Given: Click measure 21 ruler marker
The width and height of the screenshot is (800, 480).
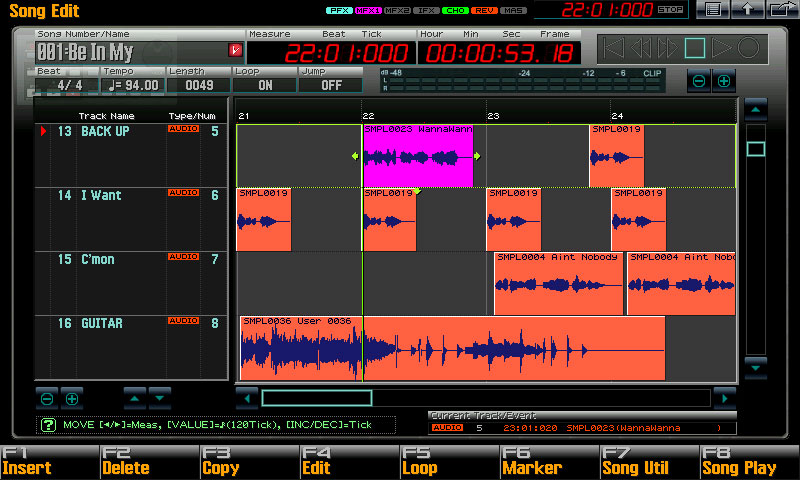Looking at the screenshot, I should (x=244, y=116).
